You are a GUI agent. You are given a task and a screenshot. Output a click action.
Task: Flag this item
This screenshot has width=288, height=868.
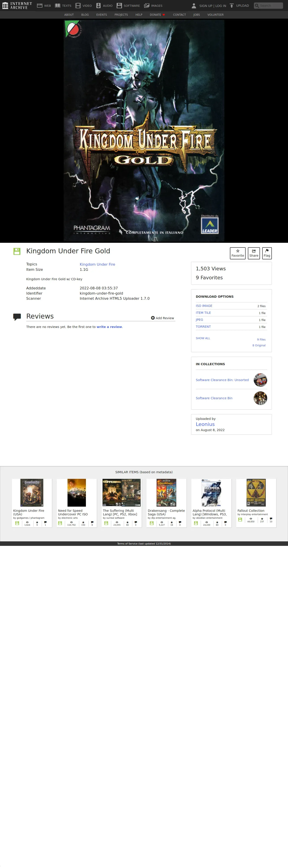tap(267, 253)
